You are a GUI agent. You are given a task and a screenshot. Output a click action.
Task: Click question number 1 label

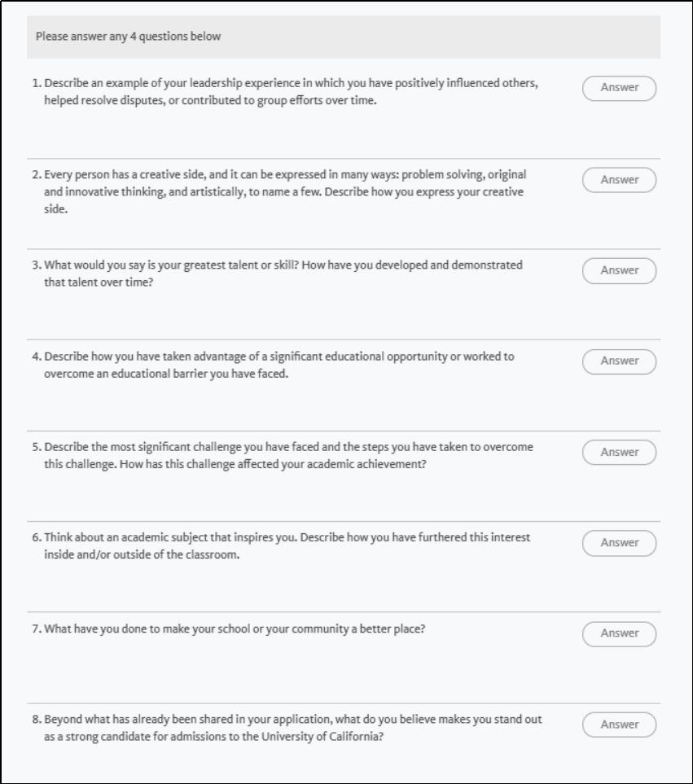[37, 83]
